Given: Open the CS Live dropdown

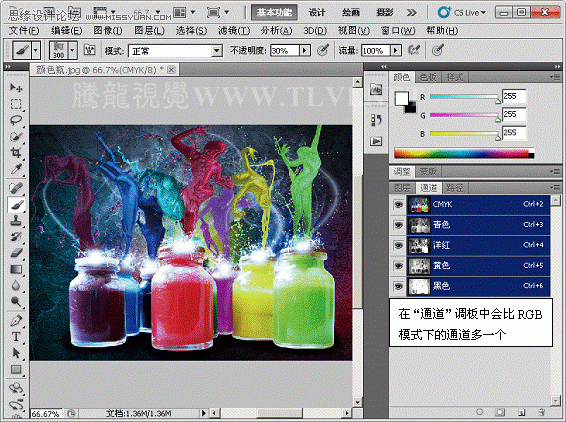Looking at the screenshot, I should pos(462,13).
